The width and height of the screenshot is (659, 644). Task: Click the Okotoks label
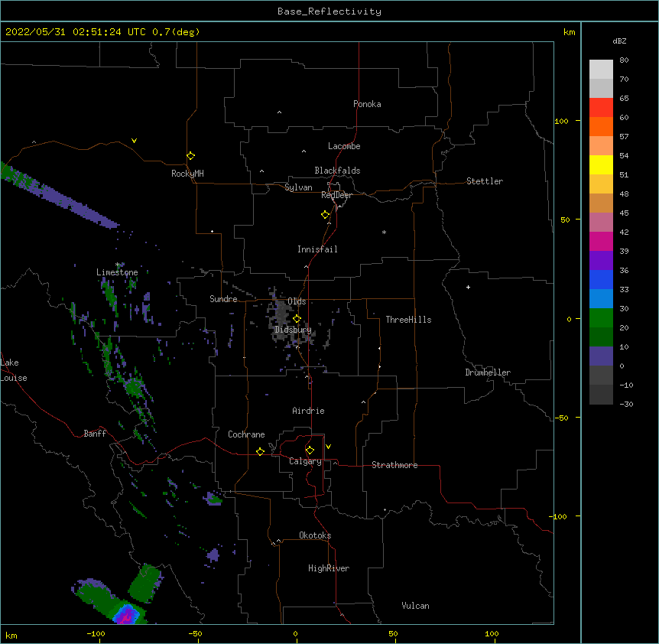click(315, 535)
